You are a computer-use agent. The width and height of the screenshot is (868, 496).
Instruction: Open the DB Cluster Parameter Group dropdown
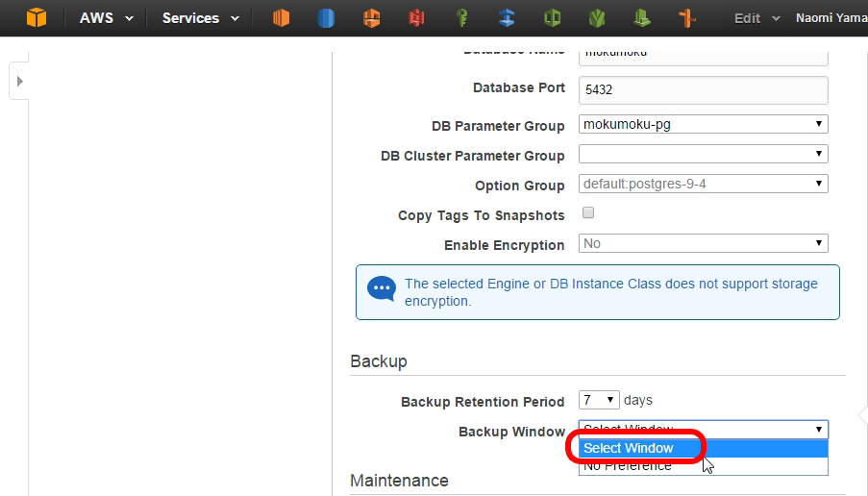[703, 154]
